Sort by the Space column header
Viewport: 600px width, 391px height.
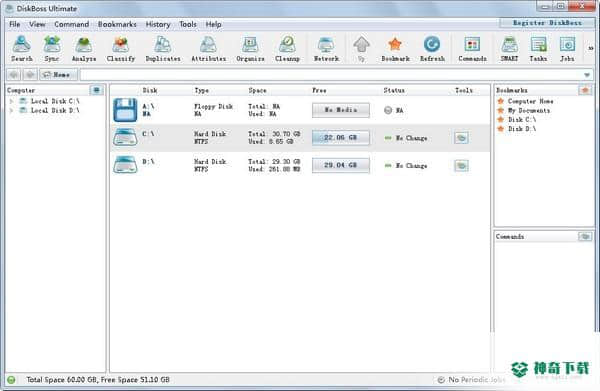point(257,90)
